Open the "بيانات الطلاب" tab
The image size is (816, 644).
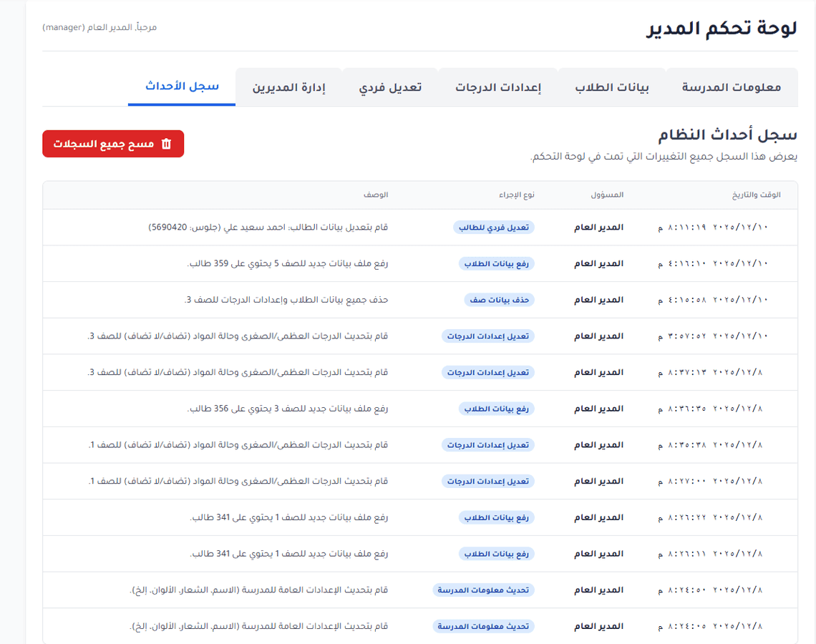point(613,87)
